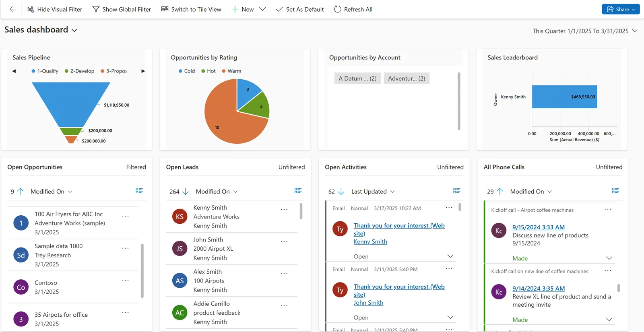Screen dimensions: 644x332
Task: Toggle the 1-Qualify legend item
Action: (45, 71)
